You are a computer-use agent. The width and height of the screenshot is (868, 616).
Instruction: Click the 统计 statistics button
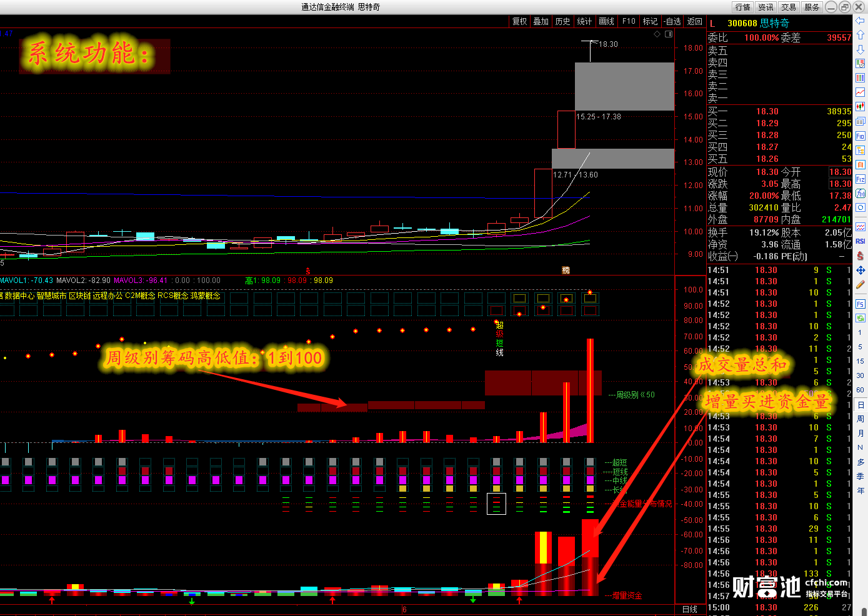click(x=585, y=21)
